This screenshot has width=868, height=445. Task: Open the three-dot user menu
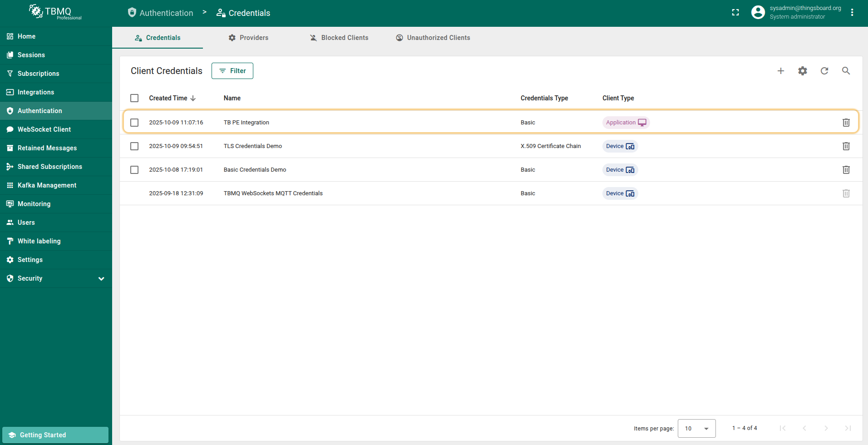point(852,13)
